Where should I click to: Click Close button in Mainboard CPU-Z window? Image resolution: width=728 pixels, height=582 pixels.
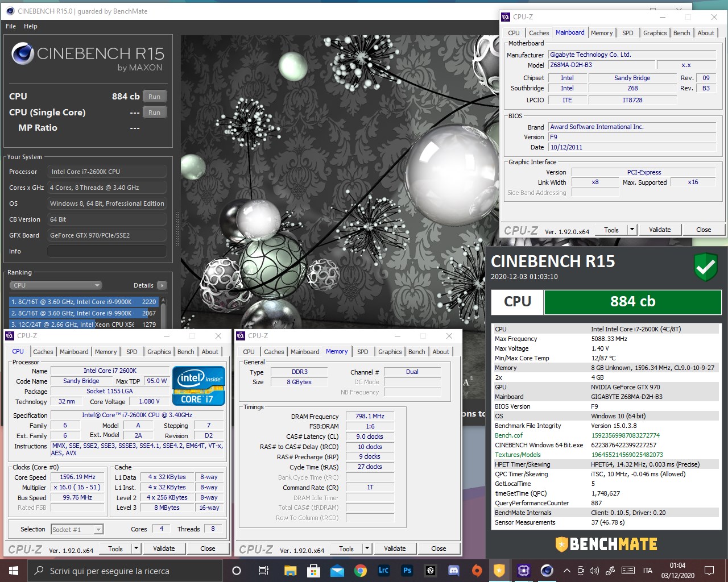click(x=704, y=230)
